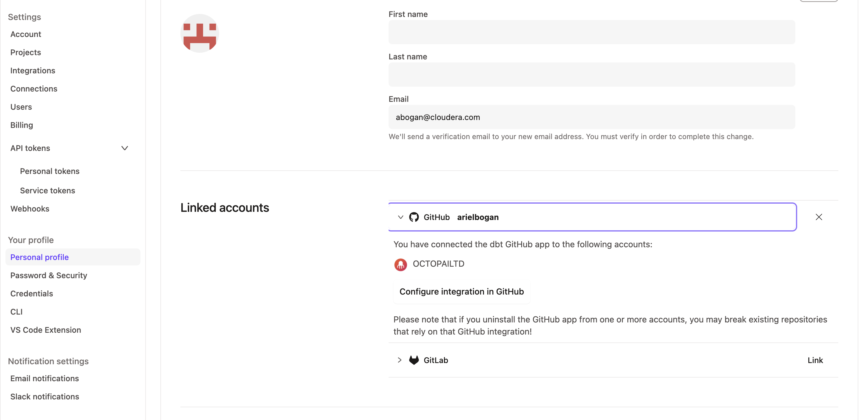
Task: Expand the GitLab linked account section
Action: pos(399,360)
